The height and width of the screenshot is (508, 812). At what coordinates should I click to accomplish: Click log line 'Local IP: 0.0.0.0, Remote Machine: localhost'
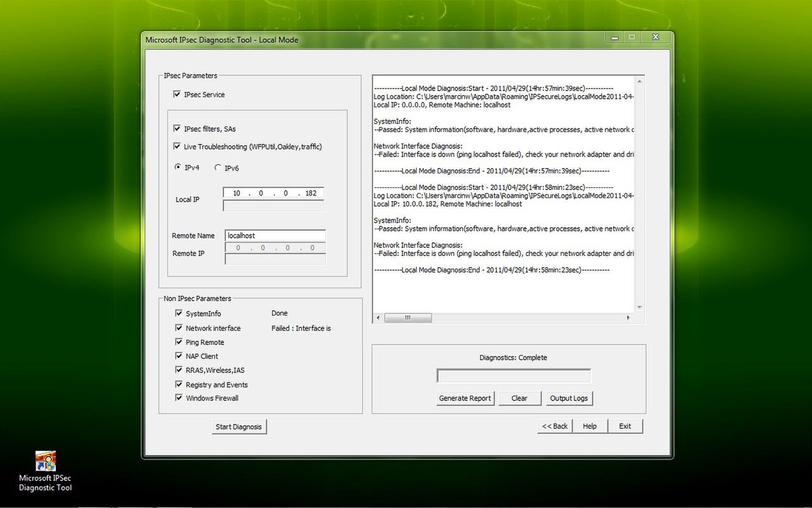pyautogui.click(x=442, y=105)
